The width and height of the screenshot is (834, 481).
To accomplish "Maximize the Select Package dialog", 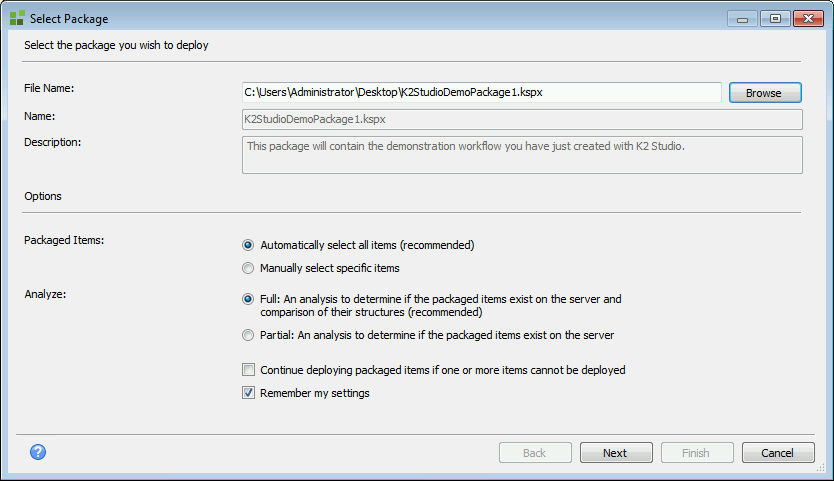I will pyautogui.click(x=775, y=19).
